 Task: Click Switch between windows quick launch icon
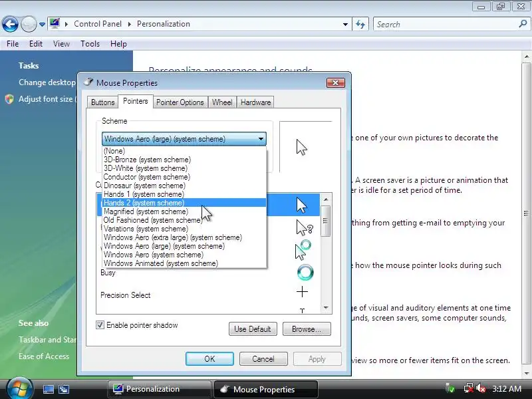coord(63,389)
